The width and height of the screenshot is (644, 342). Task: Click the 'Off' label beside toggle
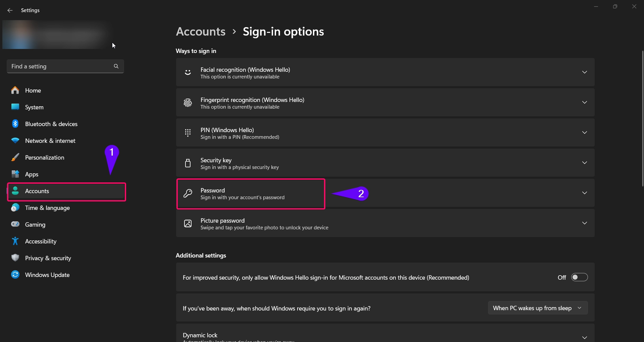[562, 277]
